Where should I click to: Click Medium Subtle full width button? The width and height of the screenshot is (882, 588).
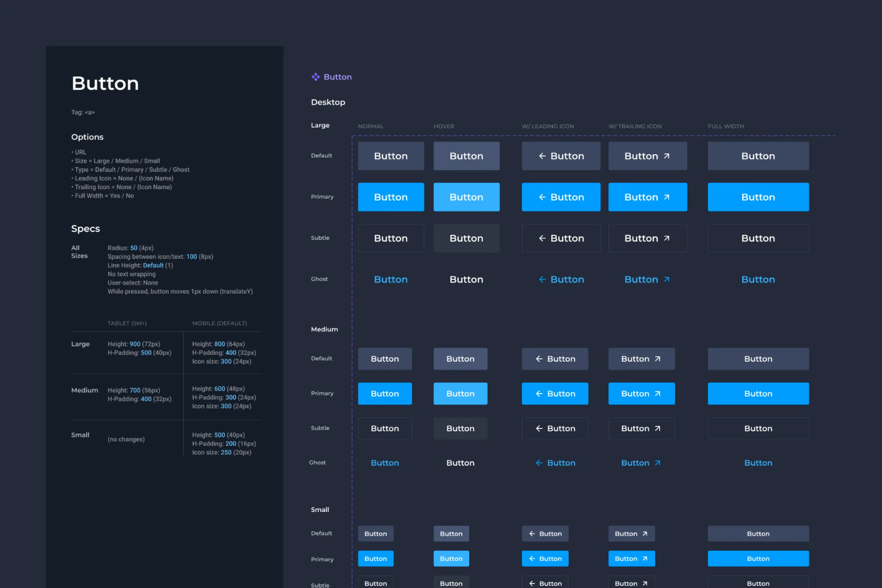[x=758, y=428]
